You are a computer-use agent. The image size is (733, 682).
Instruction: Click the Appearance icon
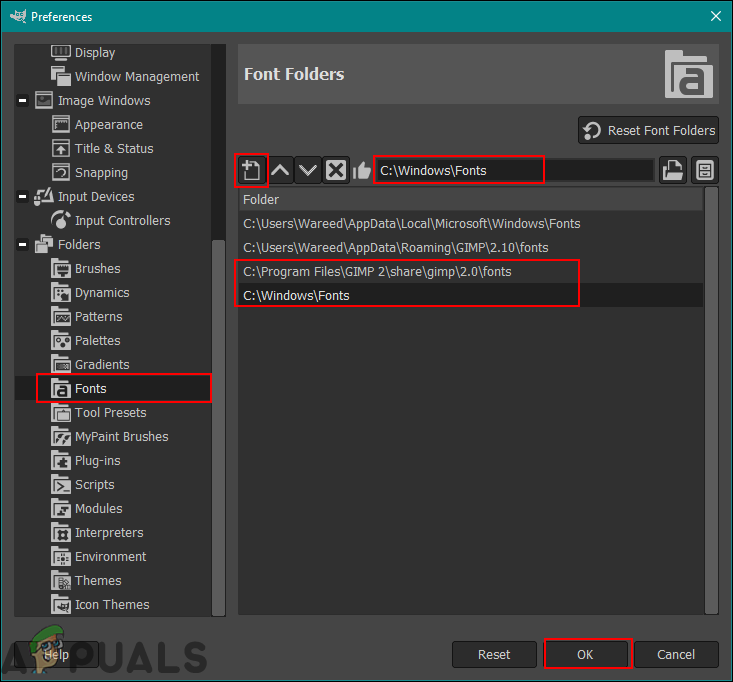(61, 125)
